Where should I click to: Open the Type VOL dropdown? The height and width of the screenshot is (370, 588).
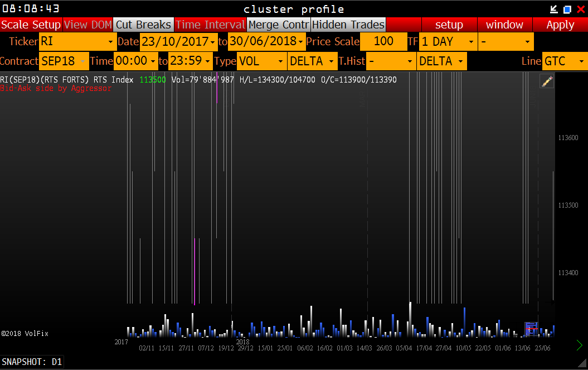(261, 61)
